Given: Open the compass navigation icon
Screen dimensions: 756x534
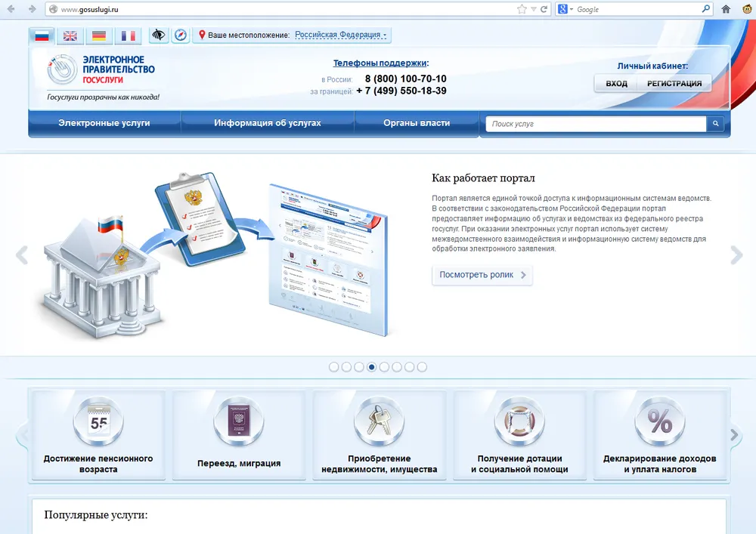Looking at the screenshot, I should pos(181,35).
